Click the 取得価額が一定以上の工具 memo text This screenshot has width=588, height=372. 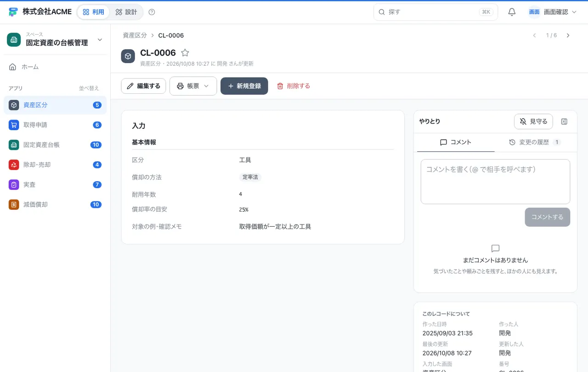[275, 227]
